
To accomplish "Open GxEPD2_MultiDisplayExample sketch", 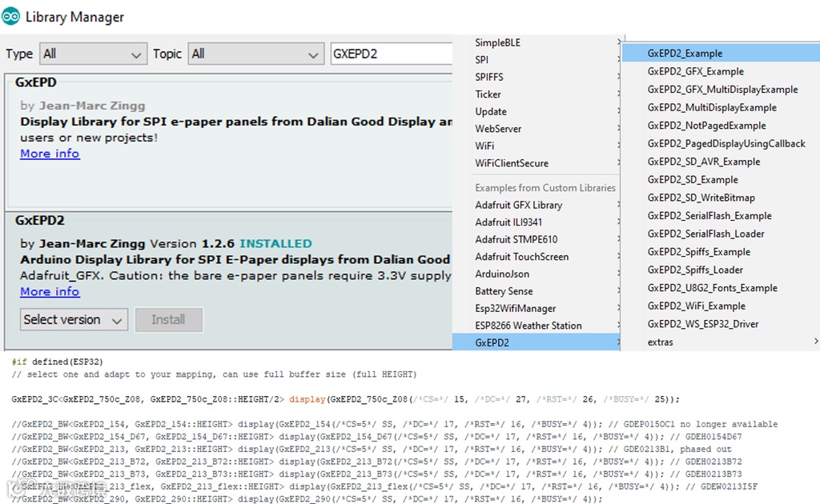I will (722, 107).
